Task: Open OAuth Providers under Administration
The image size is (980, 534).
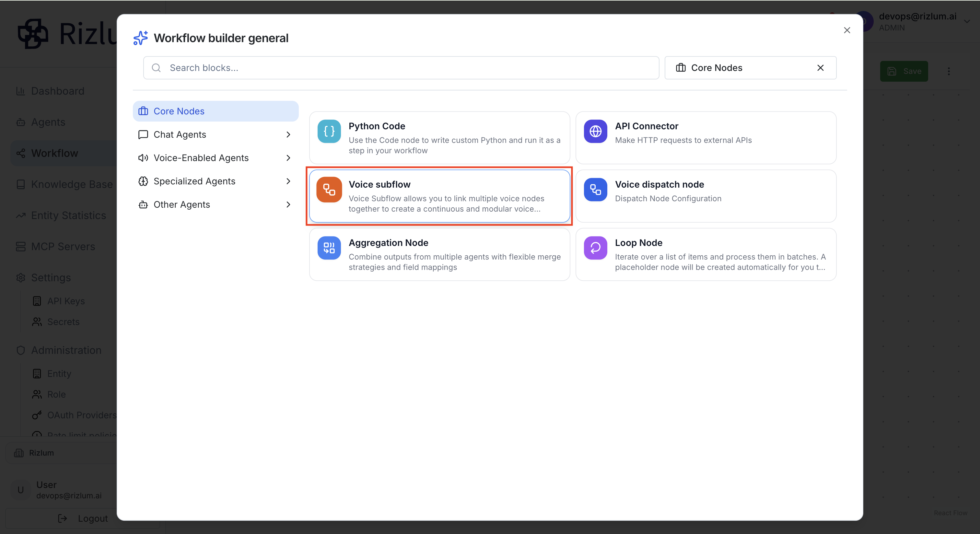Action: coord(81,415)
